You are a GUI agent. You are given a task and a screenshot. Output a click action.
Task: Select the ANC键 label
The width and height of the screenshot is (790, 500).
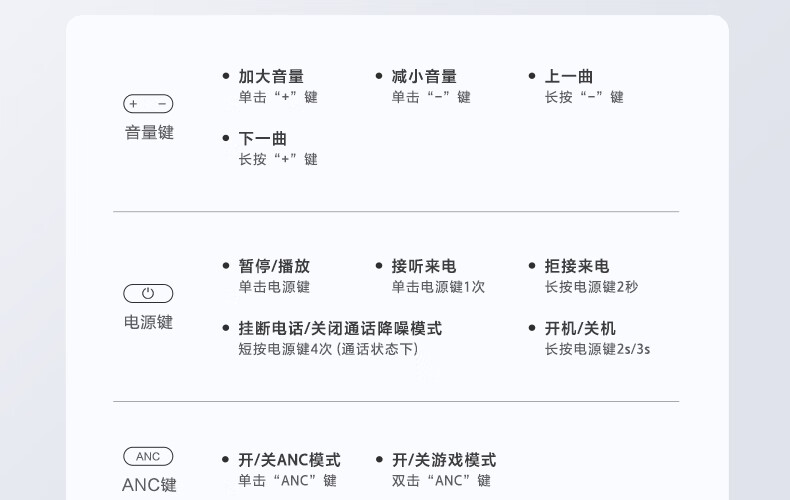click(x=149, y=485)
